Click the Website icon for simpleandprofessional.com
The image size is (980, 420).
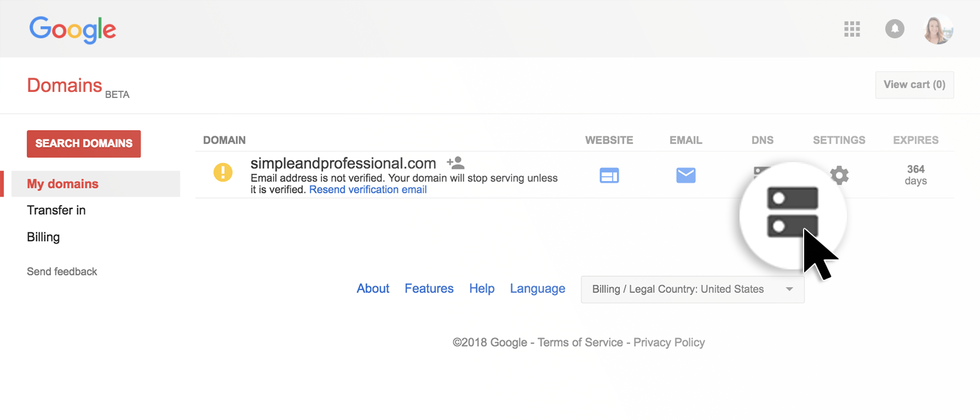pos(609,175)
